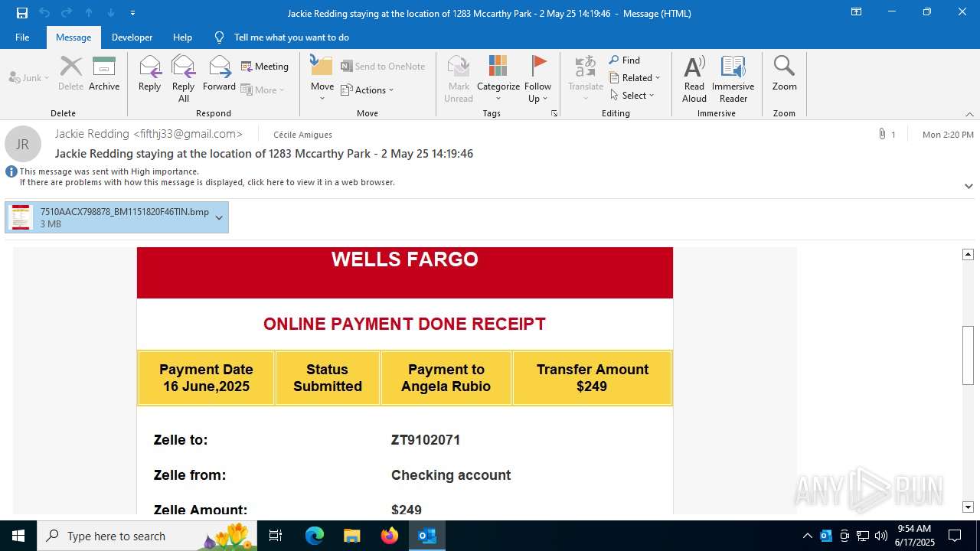Open the notification center

[x=955, y=536]
